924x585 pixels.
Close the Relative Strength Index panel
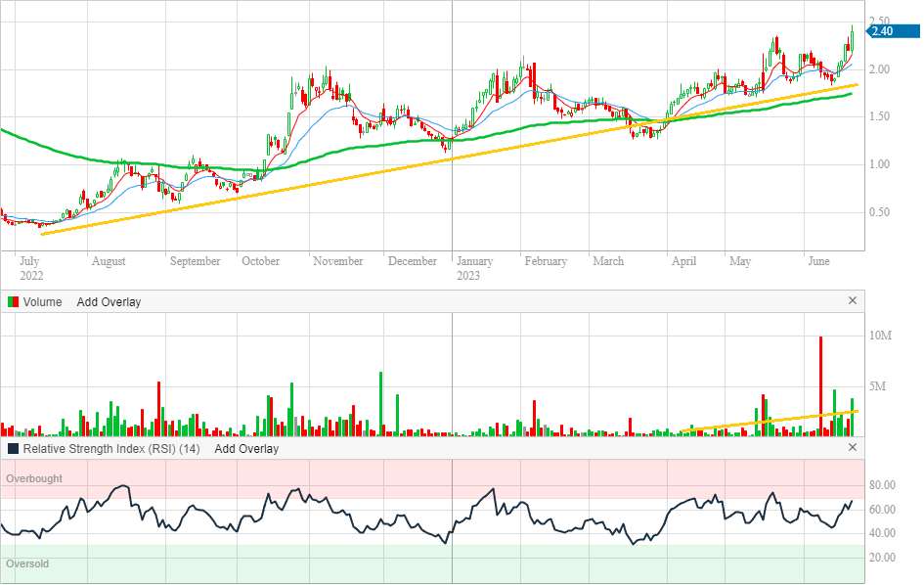pos(852,448)
